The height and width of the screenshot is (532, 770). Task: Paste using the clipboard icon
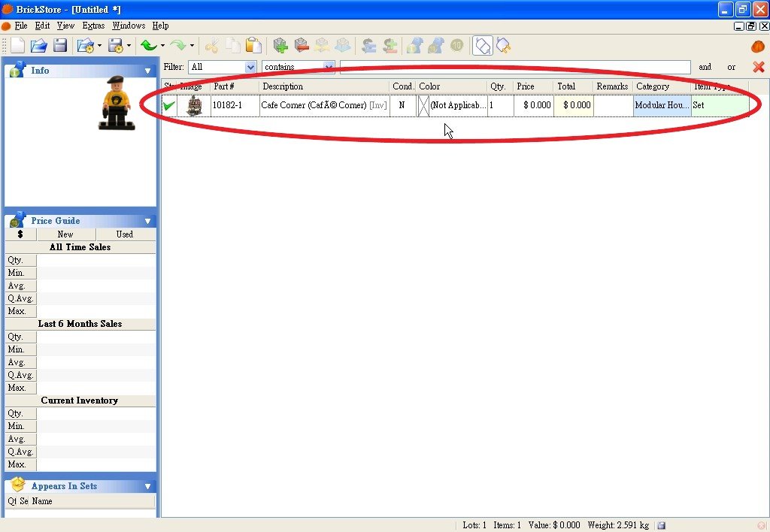[x=253, y=46]
